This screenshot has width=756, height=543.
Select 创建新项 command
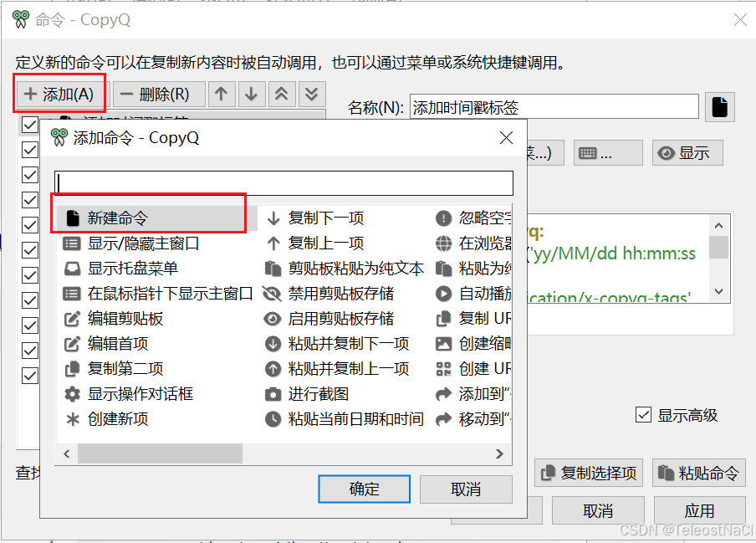click(106, 418)
